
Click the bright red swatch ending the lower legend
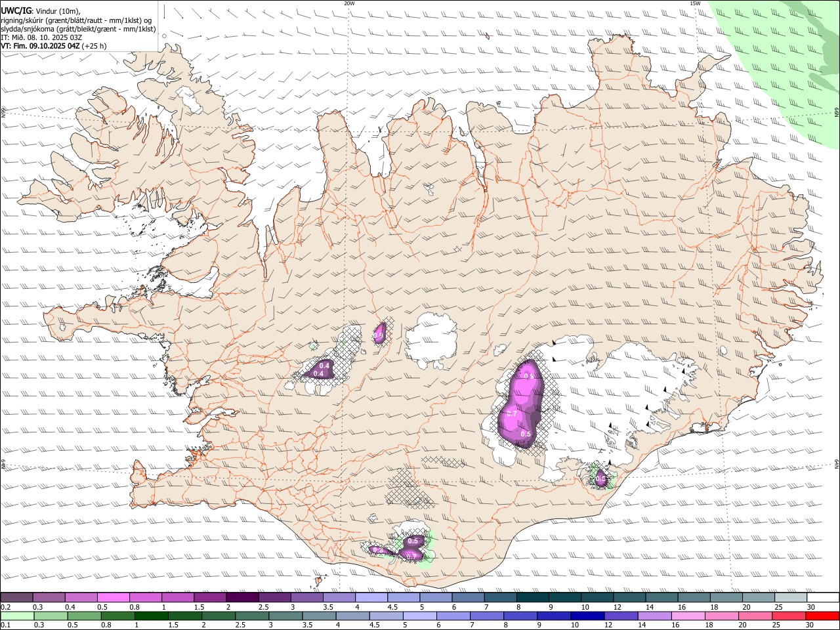[822, 616]
